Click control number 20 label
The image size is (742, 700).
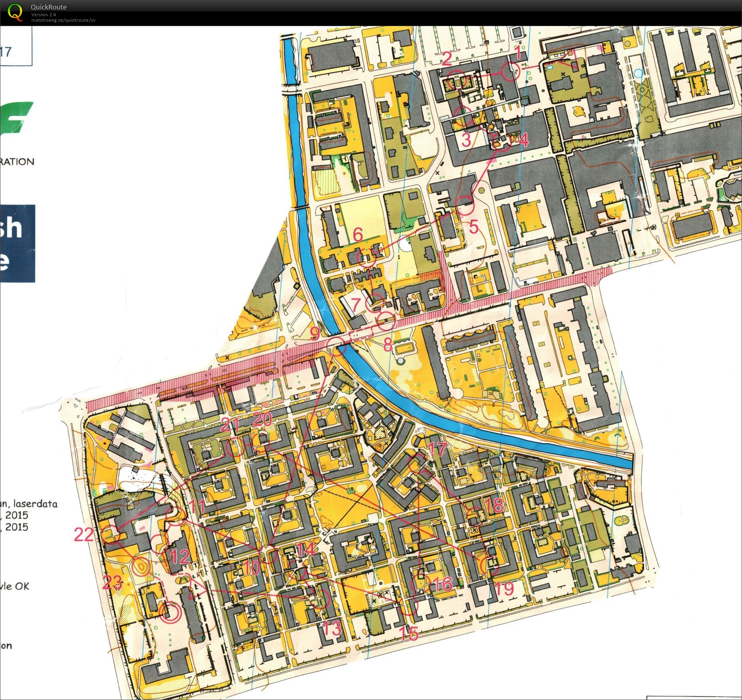pyautogui.click(x=262, y=419)
